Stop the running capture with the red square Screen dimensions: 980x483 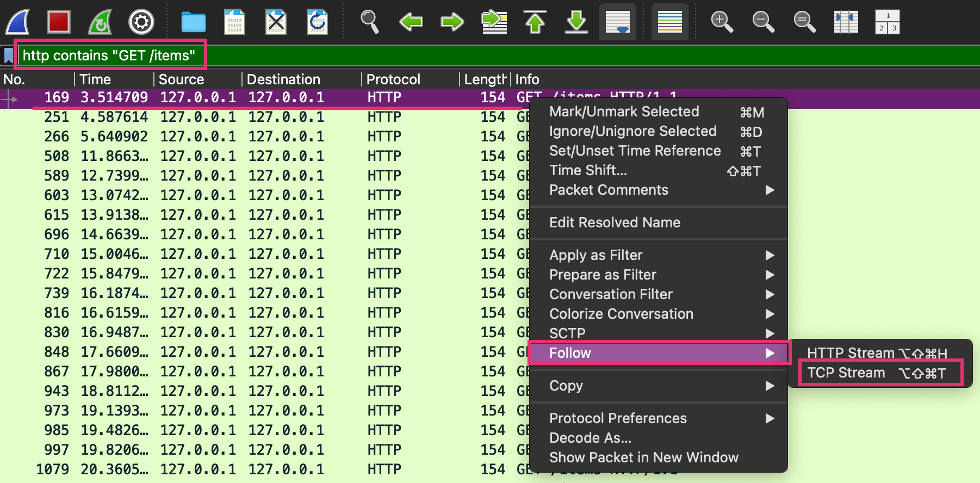coord(58,22)
